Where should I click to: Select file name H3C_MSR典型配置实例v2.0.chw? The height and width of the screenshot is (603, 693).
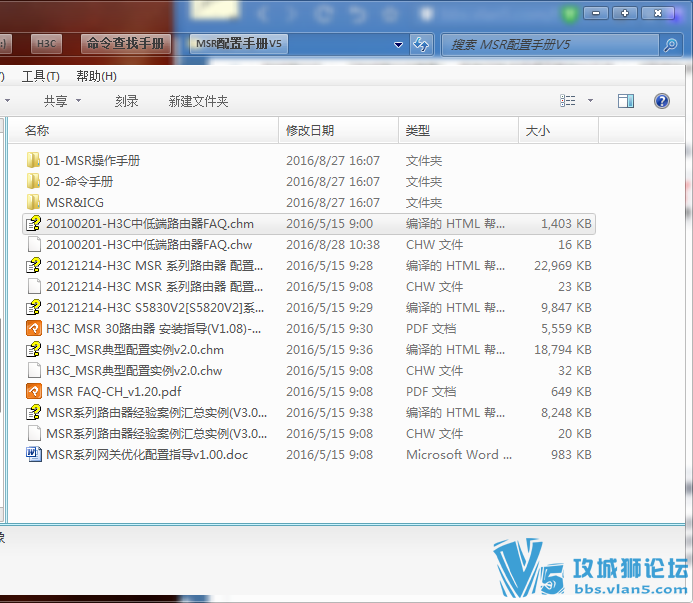(x=134, y=370)
